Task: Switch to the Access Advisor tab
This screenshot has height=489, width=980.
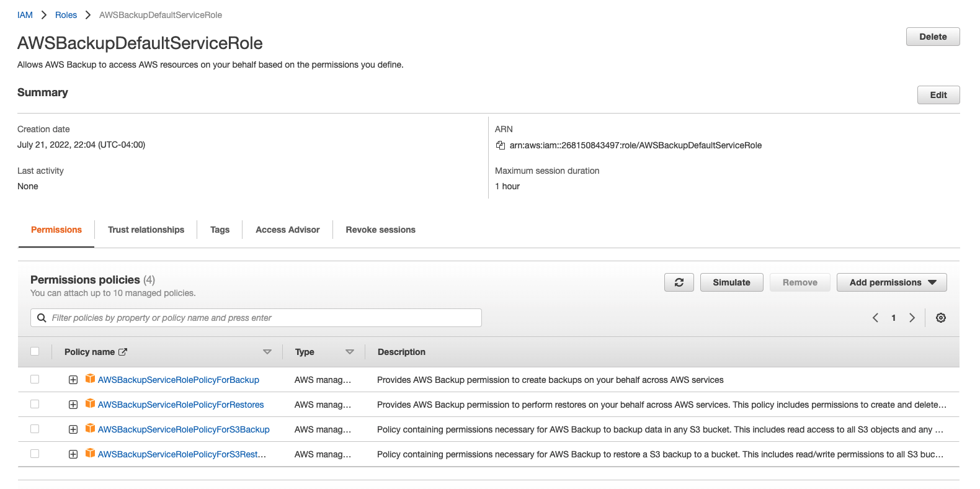Action: coord(288,230)
